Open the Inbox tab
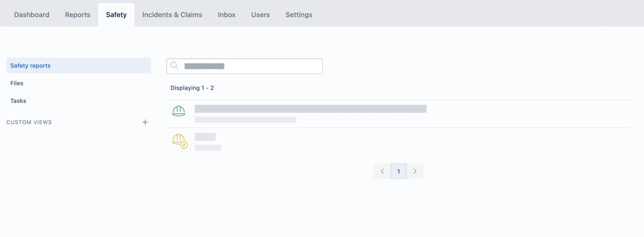This screenshot has width=644, height=237. click(x=227, y=15)
